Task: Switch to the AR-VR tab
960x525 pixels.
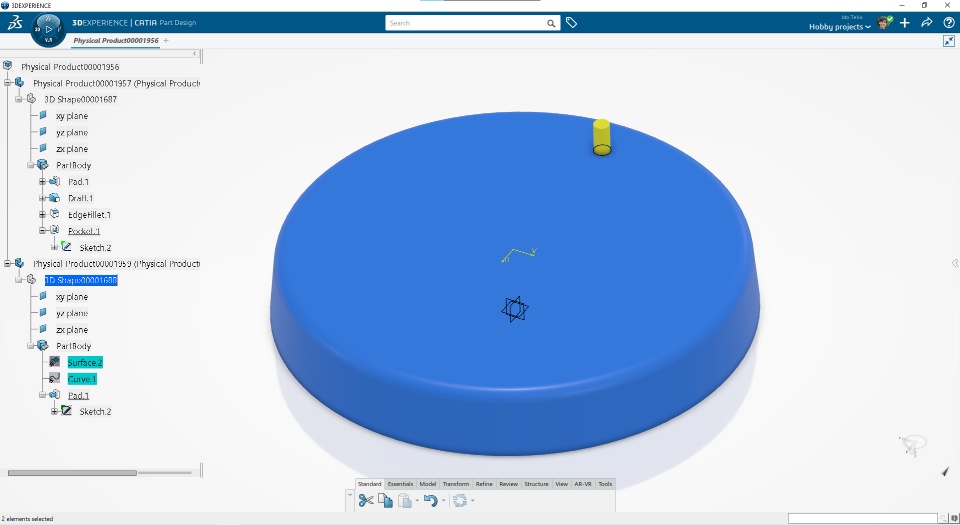Action: click(x=583, y=484)
